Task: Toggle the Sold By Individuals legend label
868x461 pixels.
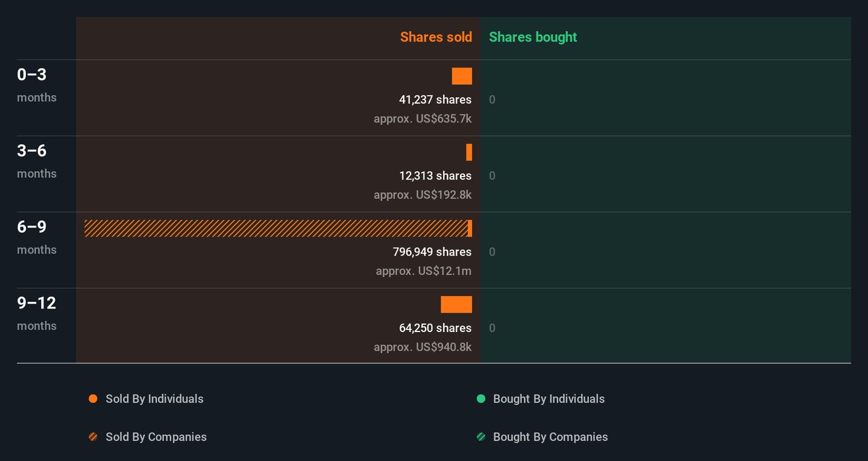Action: coord(154,399)
